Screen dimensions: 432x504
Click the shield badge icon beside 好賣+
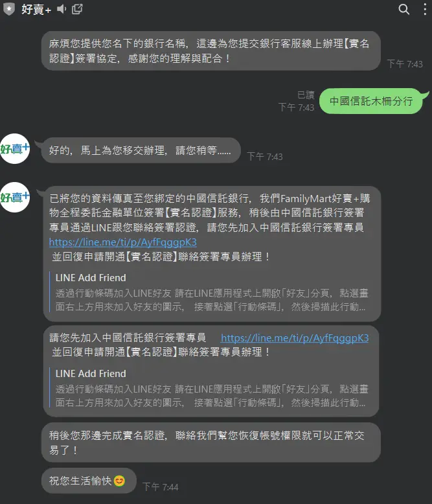click(9, 9)
